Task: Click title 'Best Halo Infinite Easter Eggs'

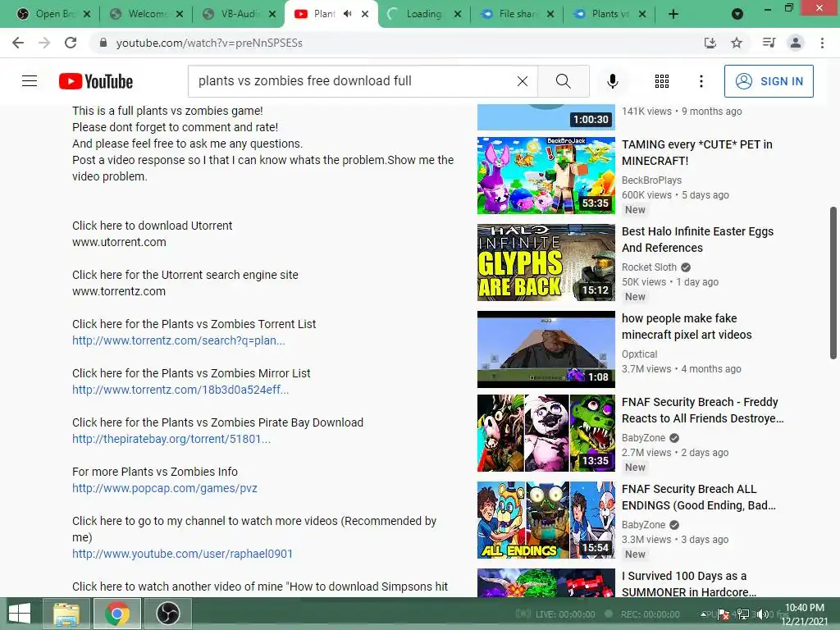Action: tap(697, 240)
